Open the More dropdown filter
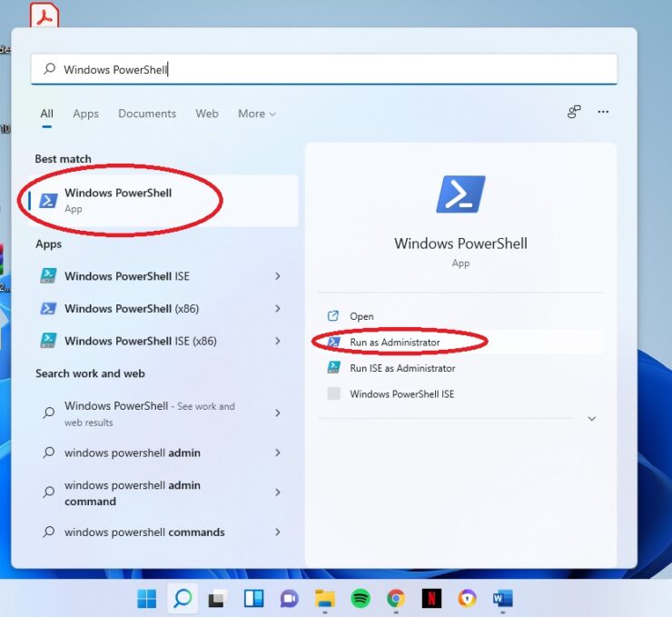Image resolution: width=672 pixels, height=617 pixels. tap(257, 114)
